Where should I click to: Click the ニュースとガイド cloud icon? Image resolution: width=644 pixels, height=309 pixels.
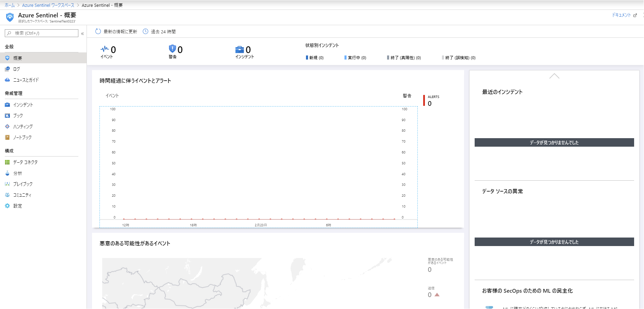(x=7, y=80)
